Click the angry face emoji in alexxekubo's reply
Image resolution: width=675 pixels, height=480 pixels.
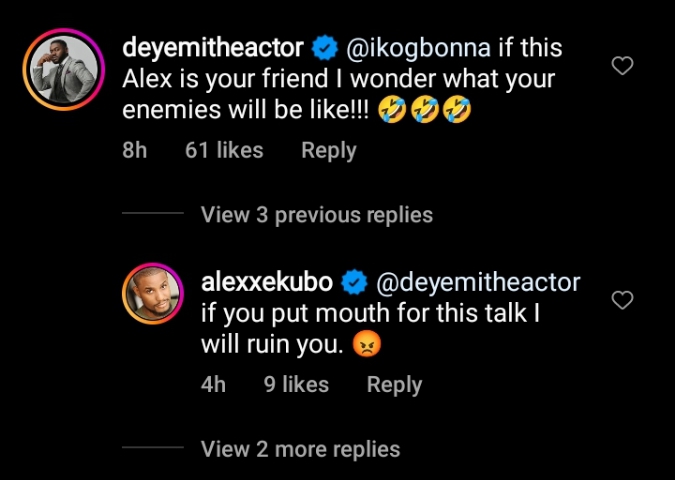369,347
